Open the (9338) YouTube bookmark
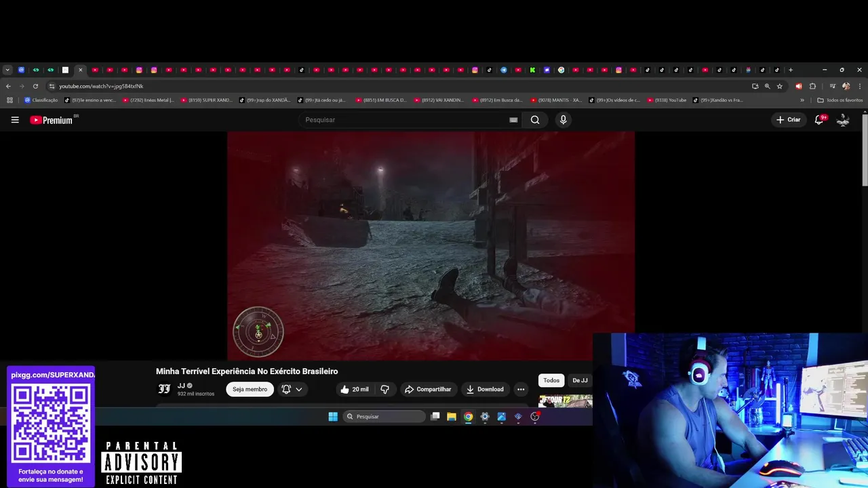 (667, 100)
